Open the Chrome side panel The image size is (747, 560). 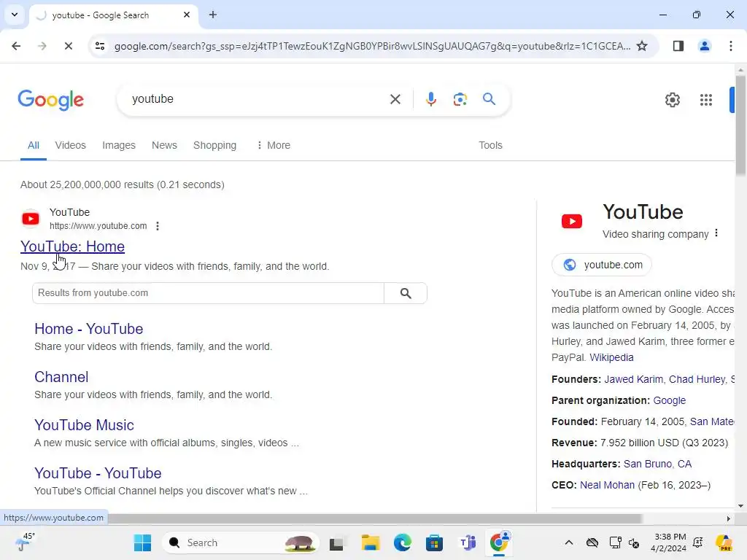pos(678,46)
